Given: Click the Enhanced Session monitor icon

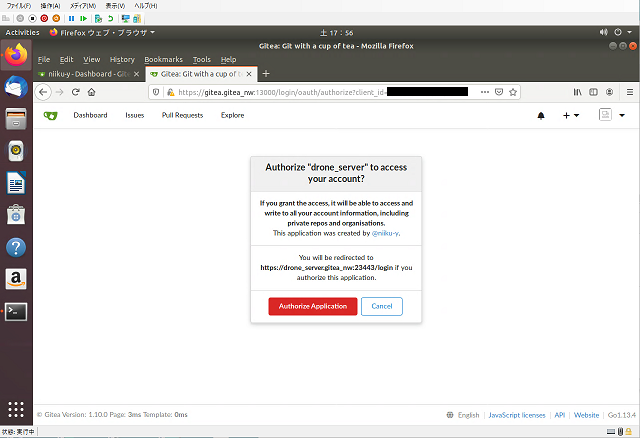Looking at the screenshot, I should (x=126, y=18).
